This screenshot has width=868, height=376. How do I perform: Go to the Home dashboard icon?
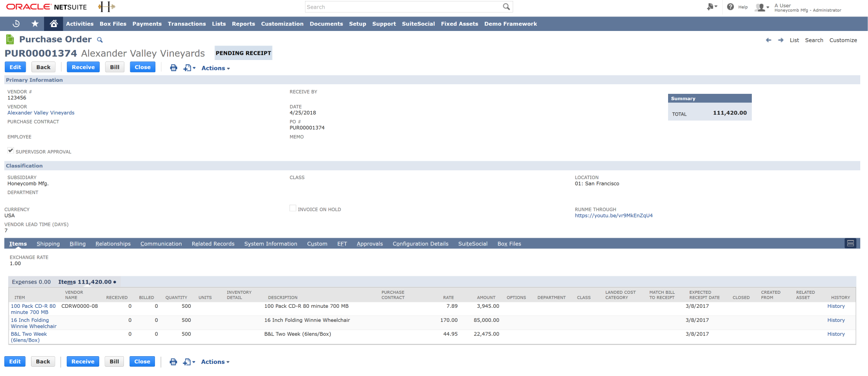(x=54, y=24)
